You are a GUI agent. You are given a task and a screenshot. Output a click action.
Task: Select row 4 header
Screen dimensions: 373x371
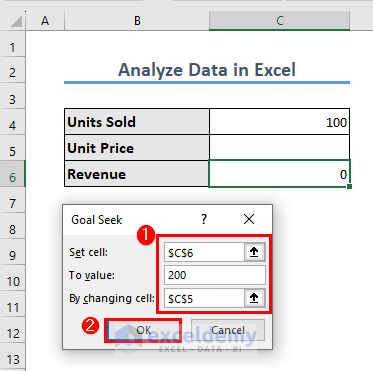pos(12,125)
